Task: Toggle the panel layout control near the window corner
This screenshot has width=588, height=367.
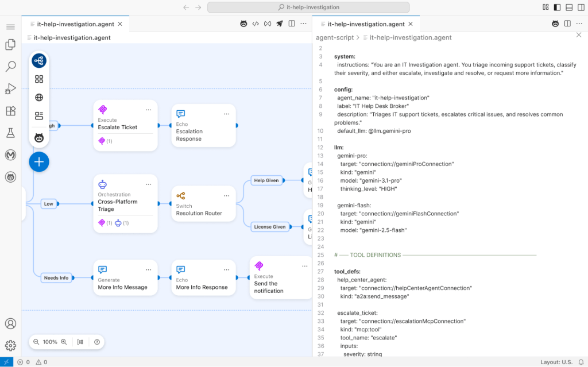Action: tap(568, 7)
